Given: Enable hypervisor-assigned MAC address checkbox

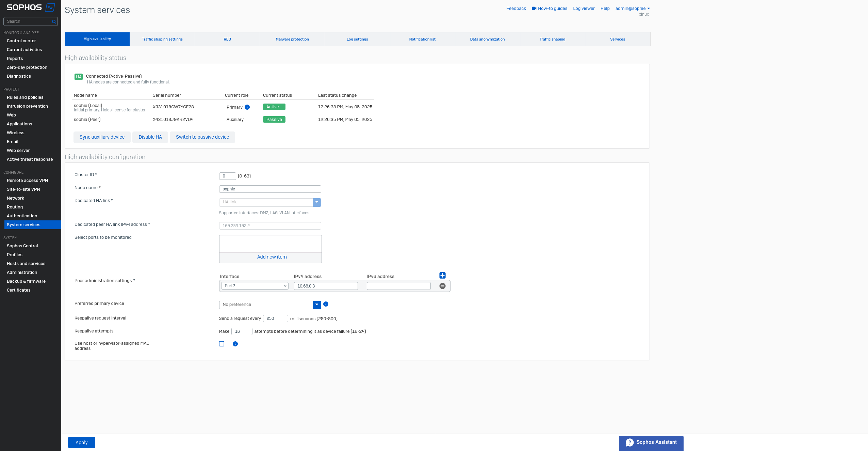Looking at the screenshot, I should 222,344.
